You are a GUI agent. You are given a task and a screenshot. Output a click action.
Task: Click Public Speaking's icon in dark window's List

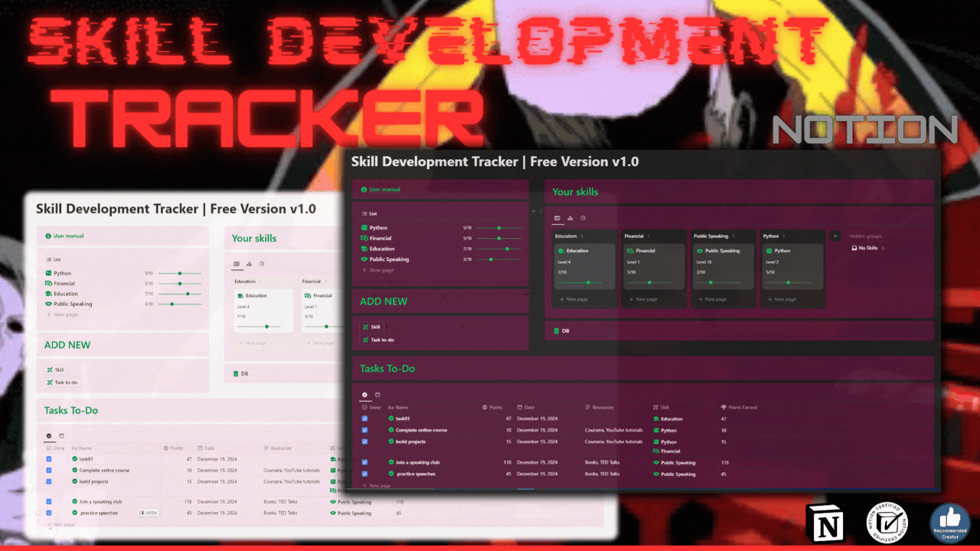[x=364, y=259]
